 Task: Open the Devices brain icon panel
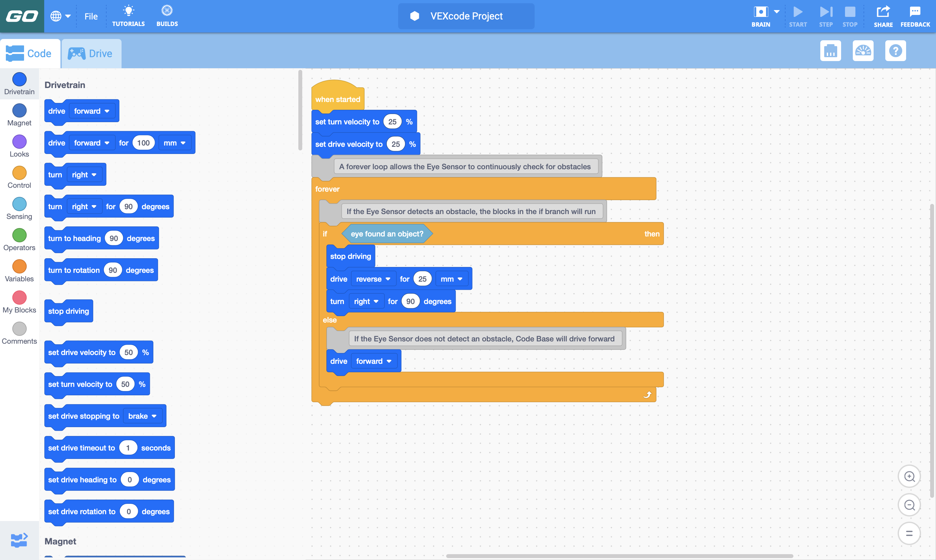pyautogui.click(x=830, y=51)
